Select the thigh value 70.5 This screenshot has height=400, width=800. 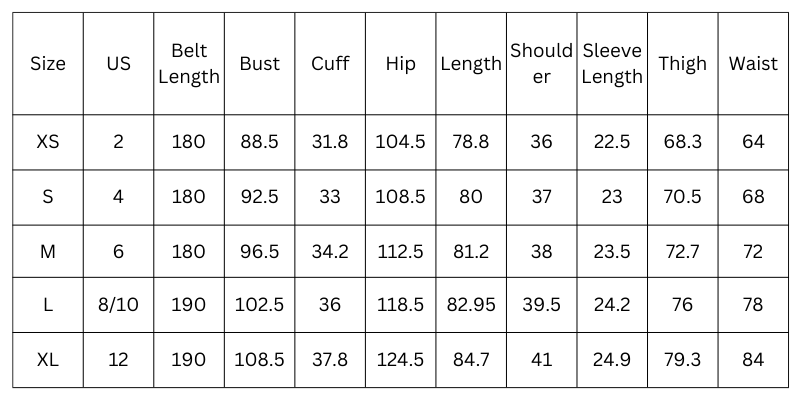point(682,197)
